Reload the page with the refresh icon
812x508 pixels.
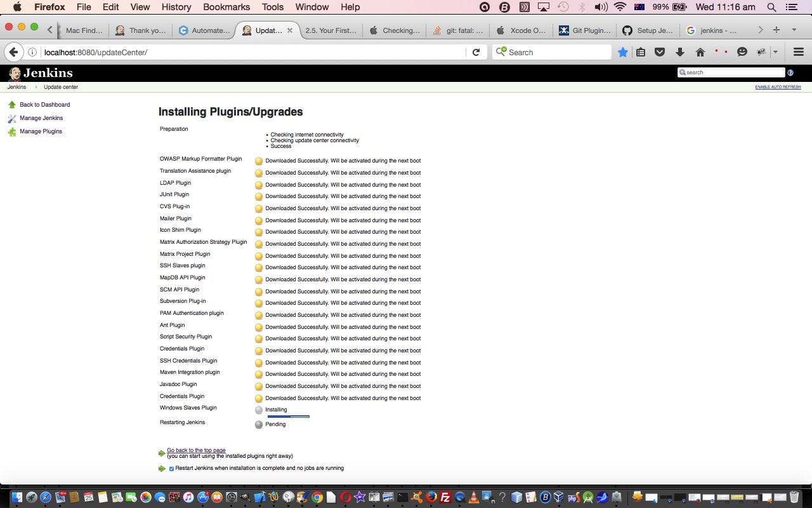(x=476, y=52)
